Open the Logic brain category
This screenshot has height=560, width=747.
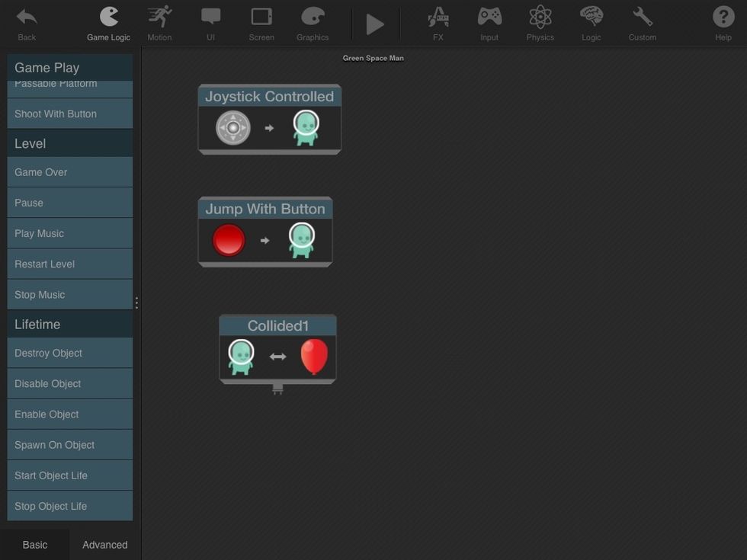coord(591,23)
